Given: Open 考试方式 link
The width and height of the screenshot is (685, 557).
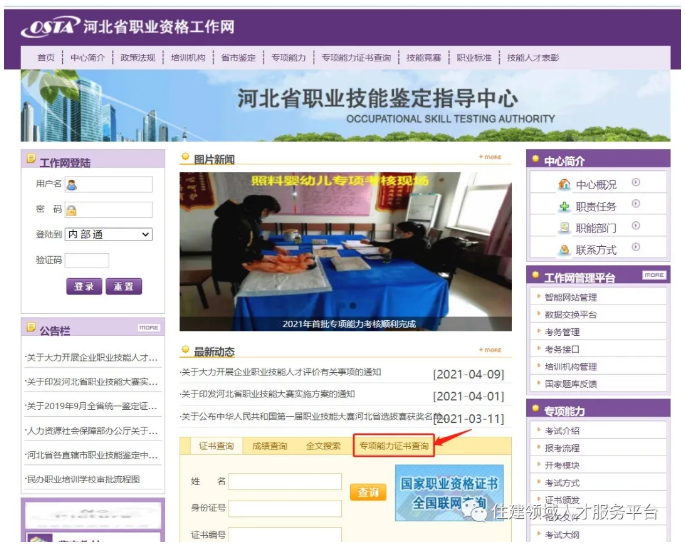Looking at the screenshot, I should coord(562,483).
